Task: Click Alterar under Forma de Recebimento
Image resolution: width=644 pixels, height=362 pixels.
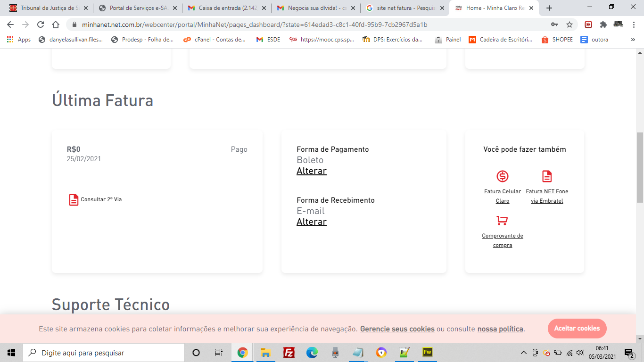Action: click(x=311, y=222)
